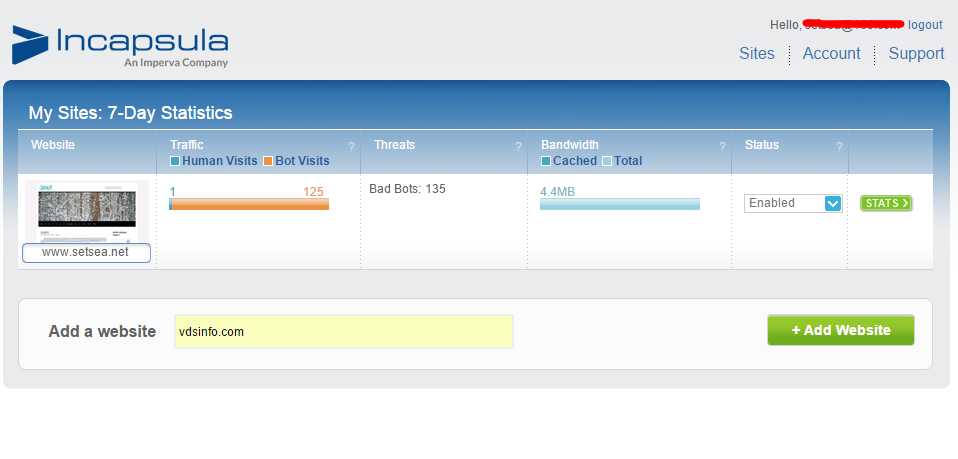Screen dimensions: 958x459
Task: Open the Status column help question mark
Action: pos(839,147)
